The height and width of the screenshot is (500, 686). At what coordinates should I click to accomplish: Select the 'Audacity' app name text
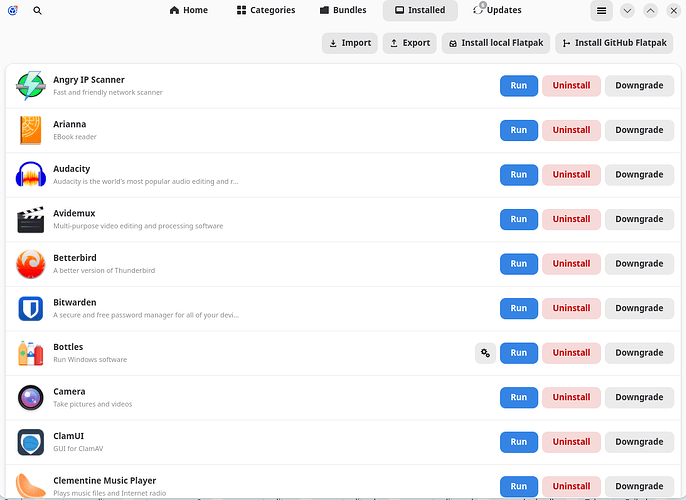[72, 169]
